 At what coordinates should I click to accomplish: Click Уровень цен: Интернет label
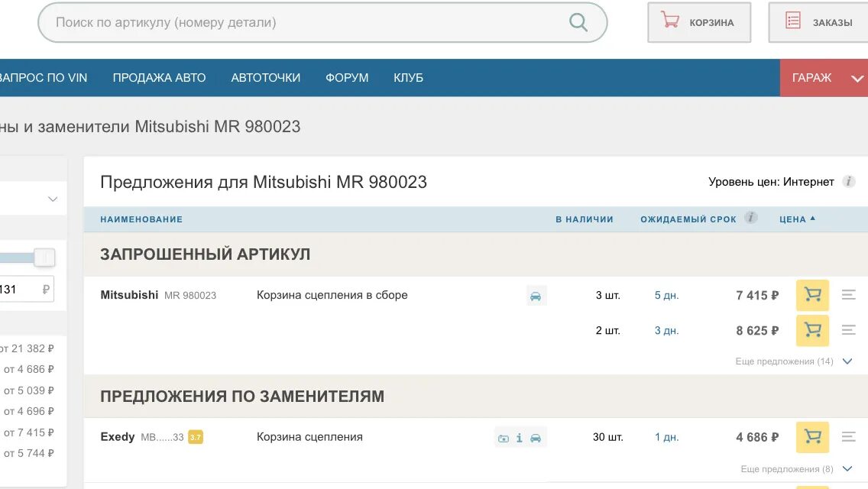771,182
